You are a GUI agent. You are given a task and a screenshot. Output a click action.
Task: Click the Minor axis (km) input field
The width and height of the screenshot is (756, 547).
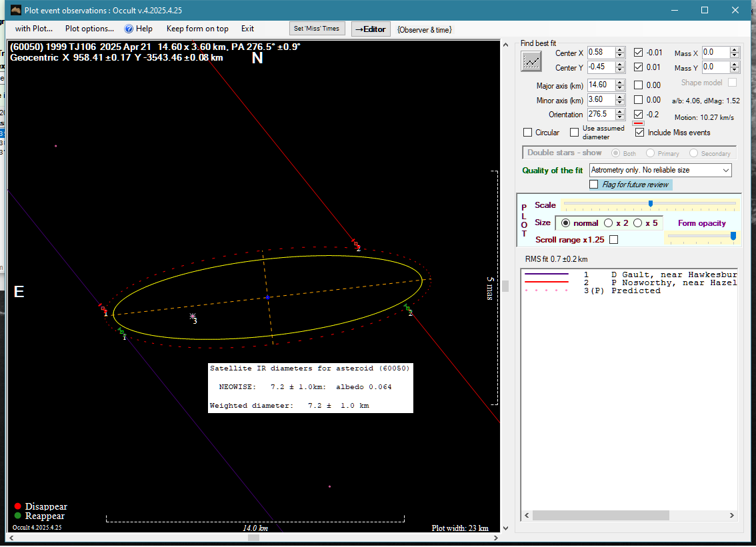click(600, 100)
